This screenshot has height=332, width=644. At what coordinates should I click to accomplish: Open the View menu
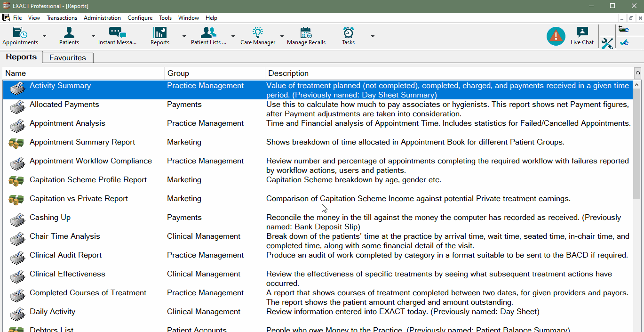(34, 18)
